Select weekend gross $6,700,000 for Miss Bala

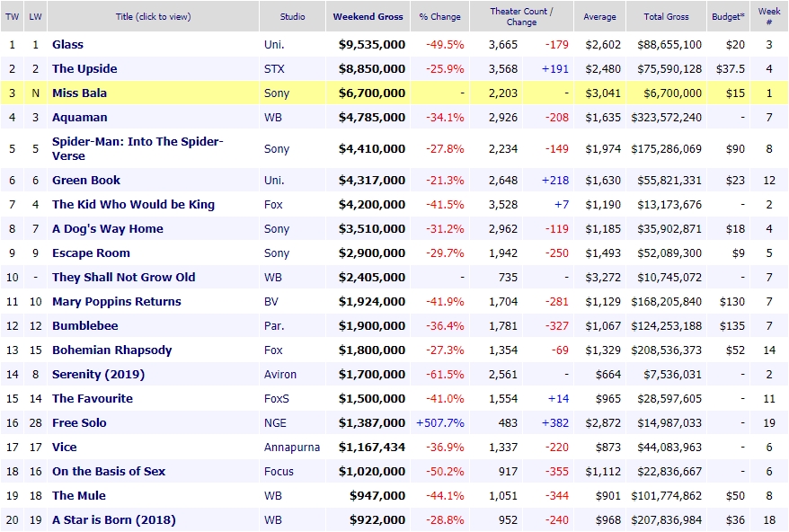[x=372, y=93]
